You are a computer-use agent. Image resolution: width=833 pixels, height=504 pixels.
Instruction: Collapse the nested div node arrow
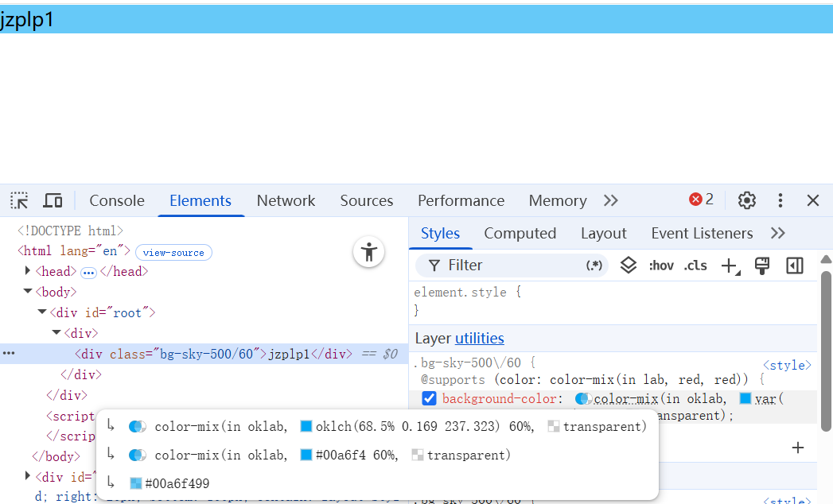point(56,332)
